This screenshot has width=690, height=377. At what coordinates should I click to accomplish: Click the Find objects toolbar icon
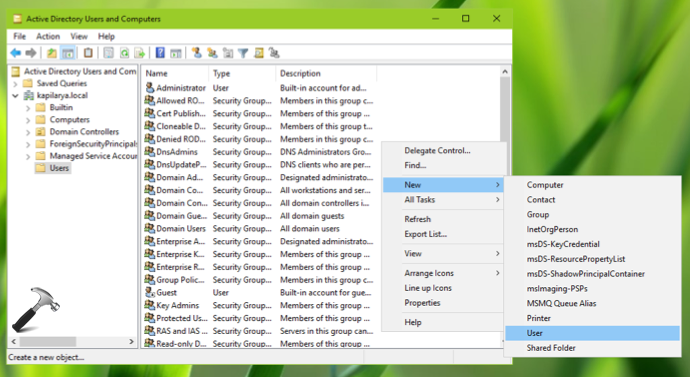coord(259,53)
